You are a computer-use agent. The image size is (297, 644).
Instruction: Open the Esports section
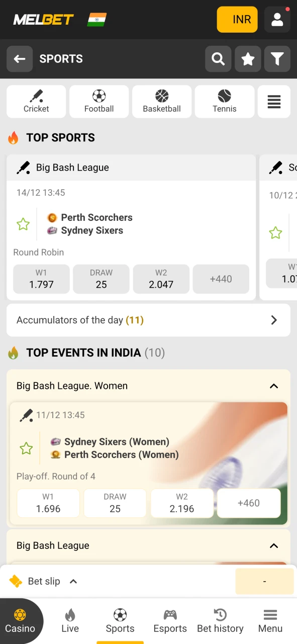click(x=170, y=621)
